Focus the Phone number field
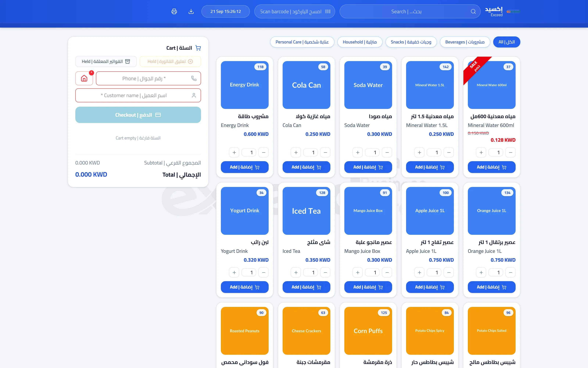 coord(148,78)
